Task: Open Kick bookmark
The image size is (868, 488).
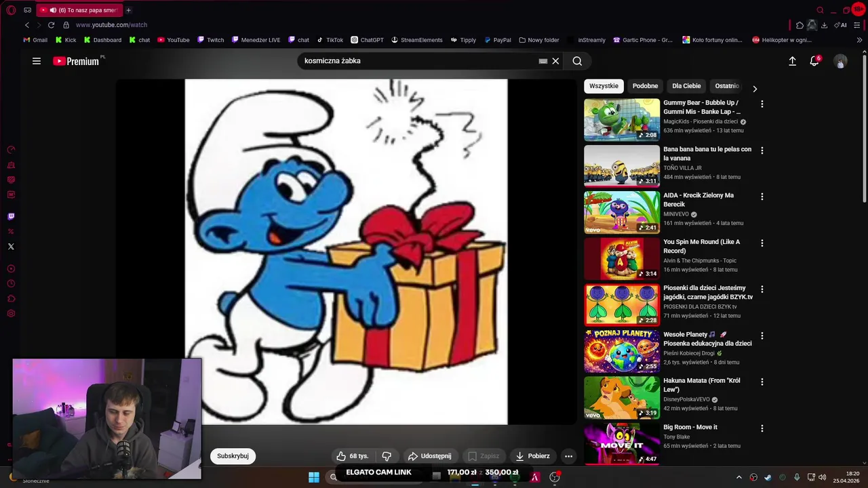Action: point(66,40)
